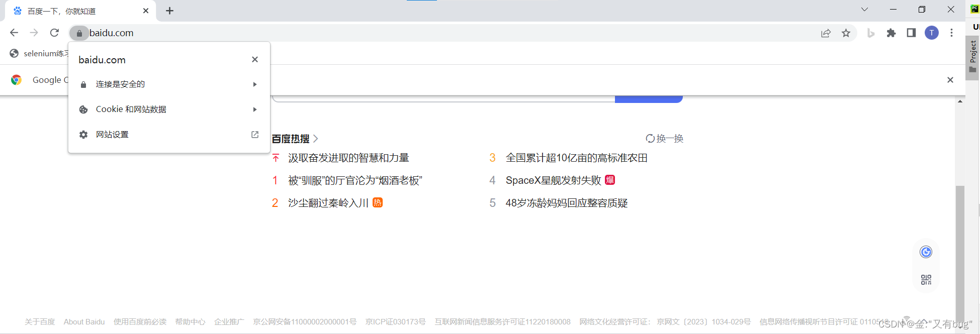The image size is (980, 334).
Task: Open 企业推广 footer link
Action: pos(229,322)
